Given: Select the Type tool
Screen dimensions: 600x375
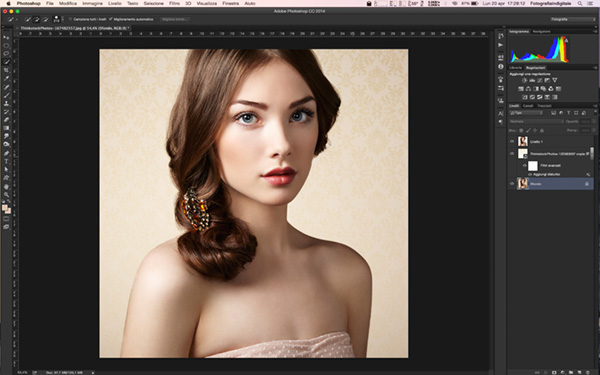Looking at the screenshot, I should tap(7, 161).
